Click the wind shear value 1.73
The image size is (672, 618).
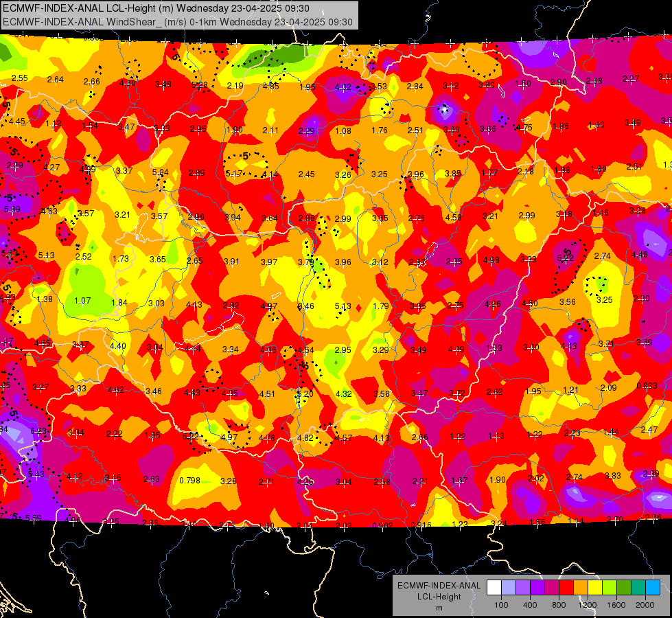pos(121,259)
